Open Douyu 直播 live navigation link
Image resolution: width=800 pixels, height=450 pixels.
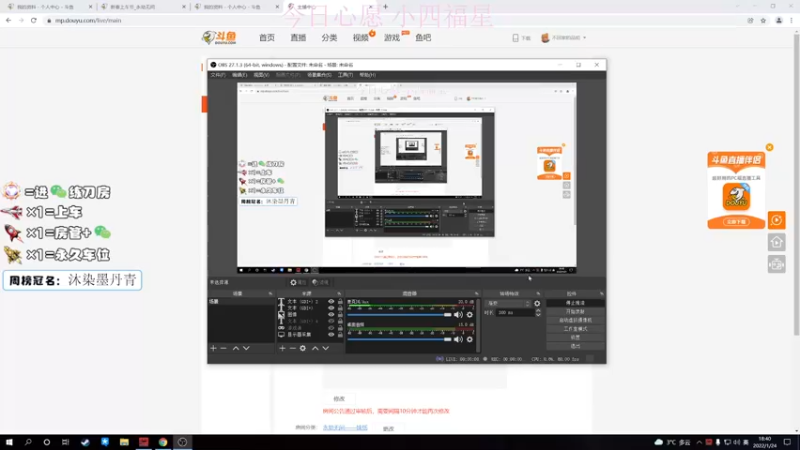pos(298,38)
